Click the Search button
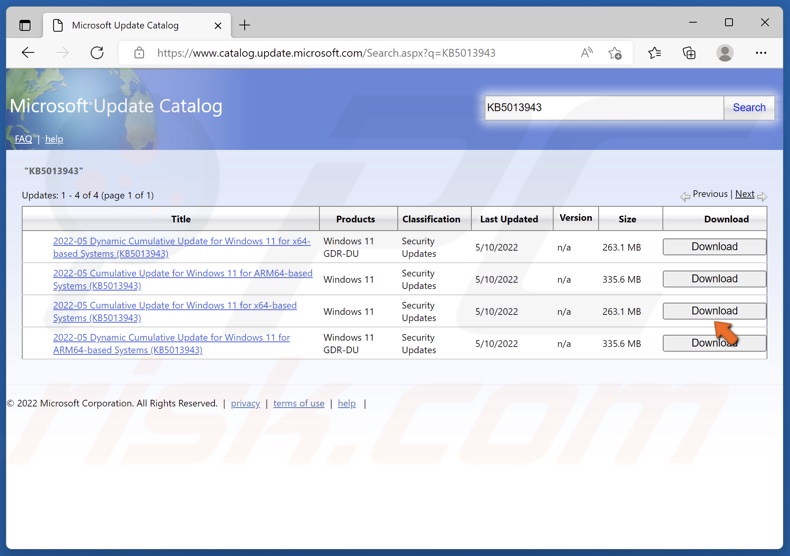Screen dimensions: 790x556 coord(749,107)
